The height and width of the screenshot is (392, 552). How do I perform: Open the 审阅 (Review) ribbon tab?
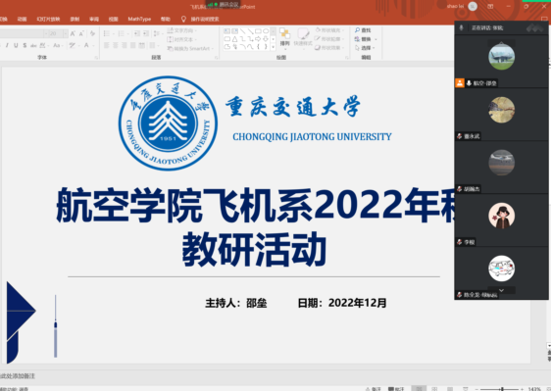[94, 19]
